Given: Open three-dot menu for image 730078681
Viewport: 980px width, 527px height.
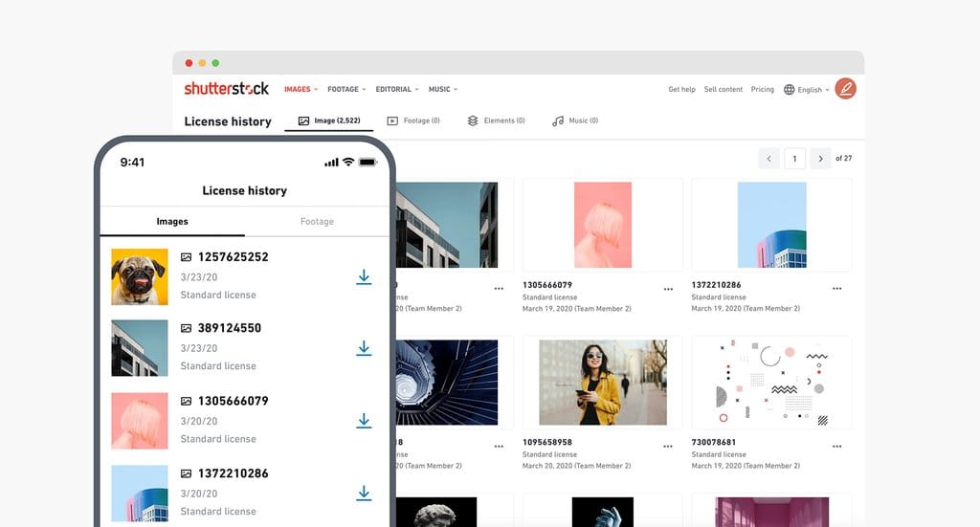Looking at the screenshot, I should click(836, 446).
